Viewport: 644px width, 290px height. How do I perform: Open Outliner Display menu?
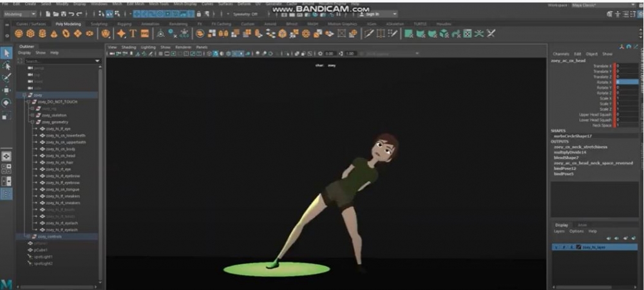click(24, 53)
